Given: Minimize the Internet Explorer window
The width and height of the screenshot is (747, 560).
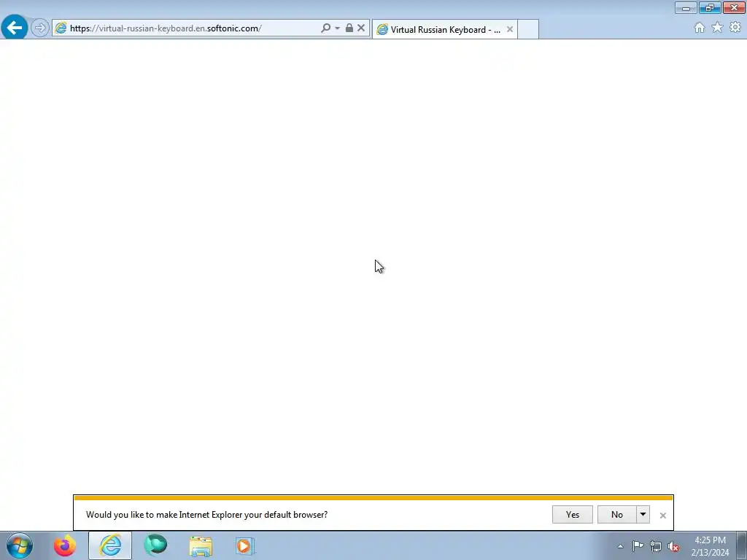Looking at the screenshot, I should 686,8.
